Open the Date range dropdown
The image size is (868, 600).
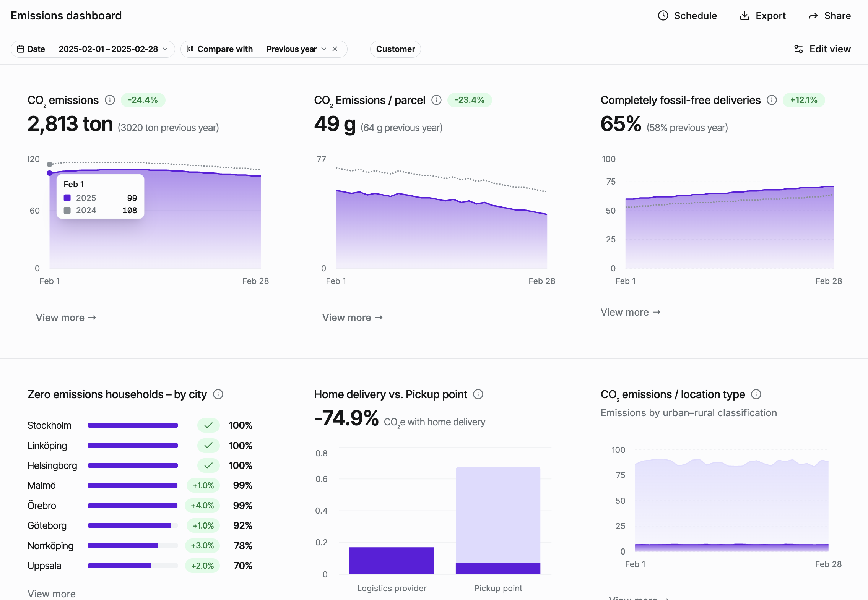tap(93, 49)
